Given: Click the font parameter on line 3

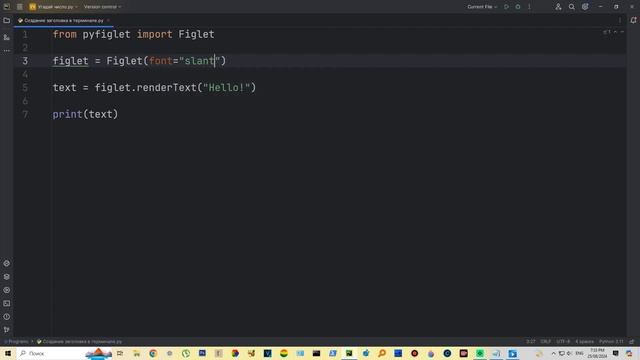Looking at the screenshot, I should tap(160, 61).
